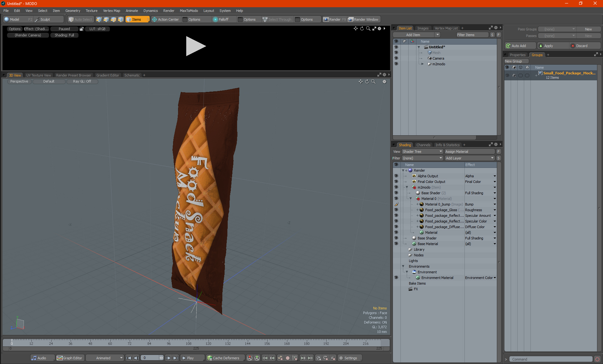Click the Action Center icon

pos(155,19)
